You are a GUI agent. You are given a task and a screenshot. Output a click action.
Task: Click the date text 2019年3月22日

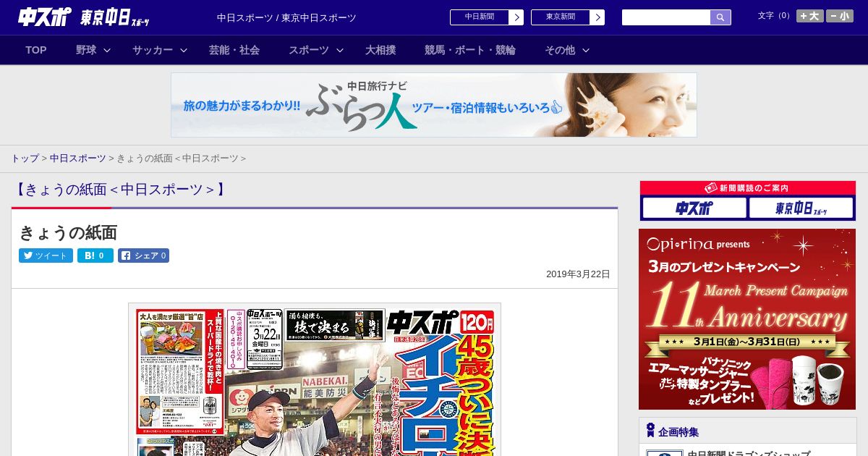click(x=578, y=274)
